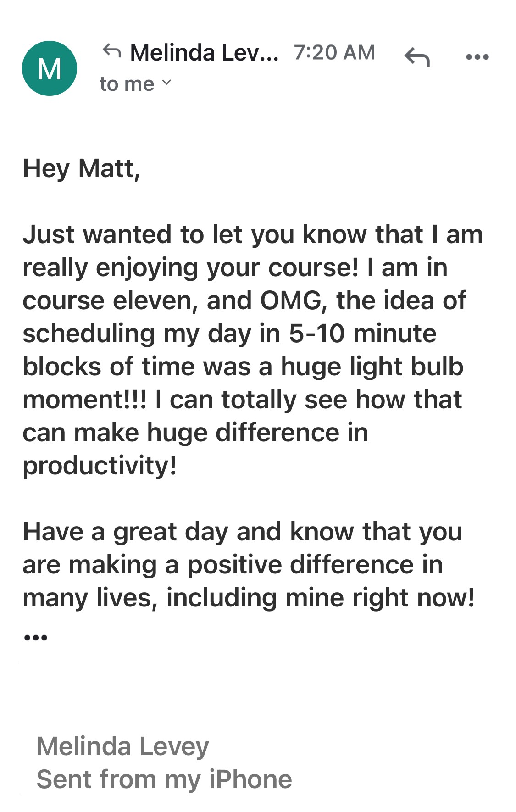The width and height of the screenshot is (516, 812).
Task: Click small reply indicator beside sender name
Action: pos(112,50)
